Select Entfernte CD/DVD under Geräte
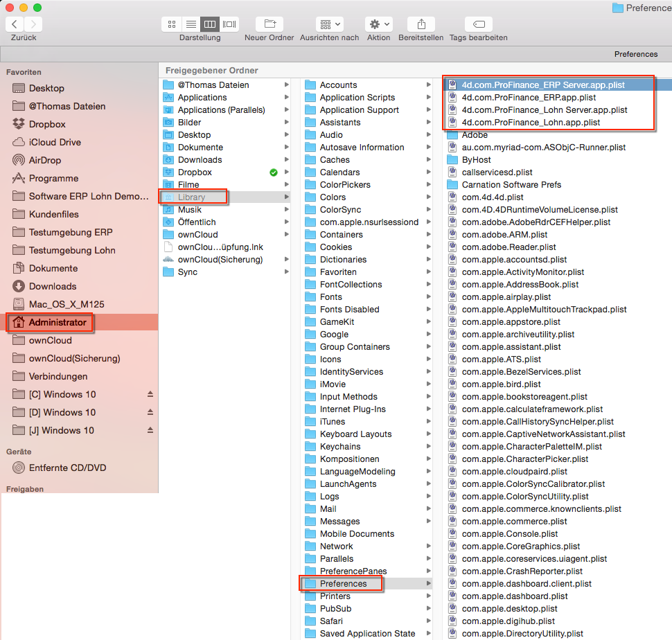 pyautogui.click(x=67, y=468)
